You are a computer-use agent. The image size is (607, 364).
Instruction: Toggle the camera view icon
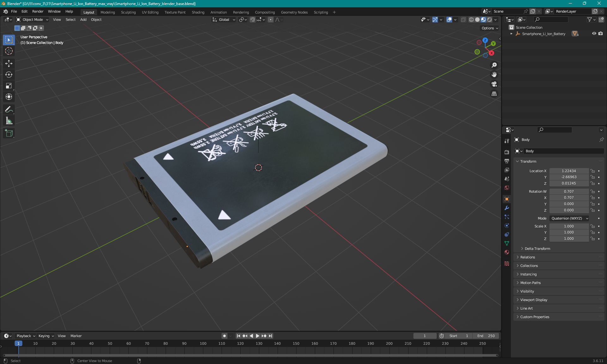click(494, 84)
